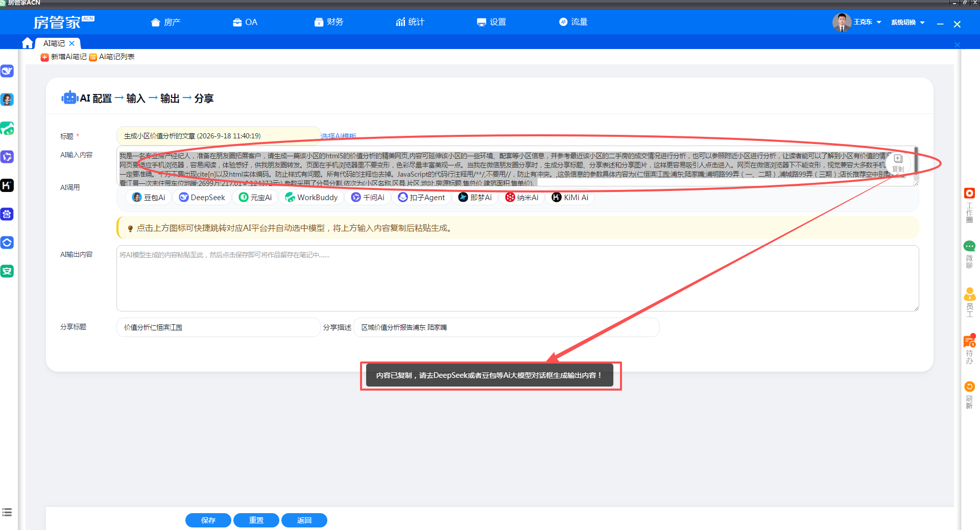Viewport: 980px width, 530px height.
Task: Open the list menu icon at bottom-left
Action: click(7, 512)
